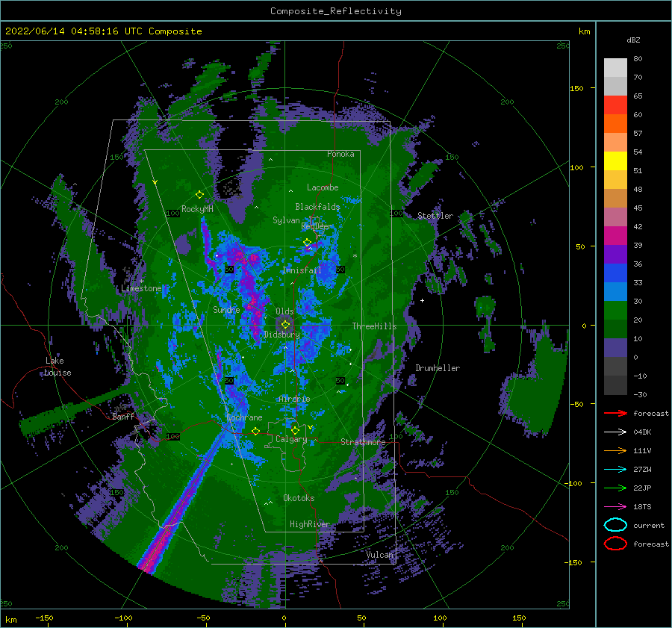The image size is (672, 628).
Task: Click the red 'forecast' ellipse legend icon
Action: [615, 544]
